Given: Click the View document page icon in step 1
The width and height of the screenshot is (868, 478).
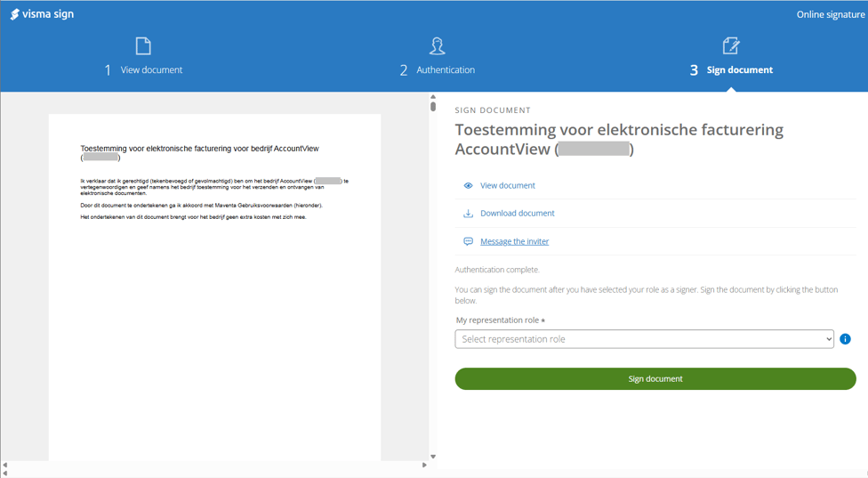Looking at the screenshot, I should (x=143, y=45).
